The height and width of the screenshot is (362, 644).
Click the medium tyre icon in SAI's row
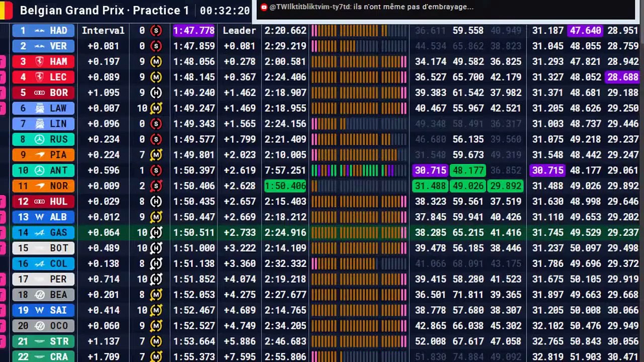click(x=156, y=311)
